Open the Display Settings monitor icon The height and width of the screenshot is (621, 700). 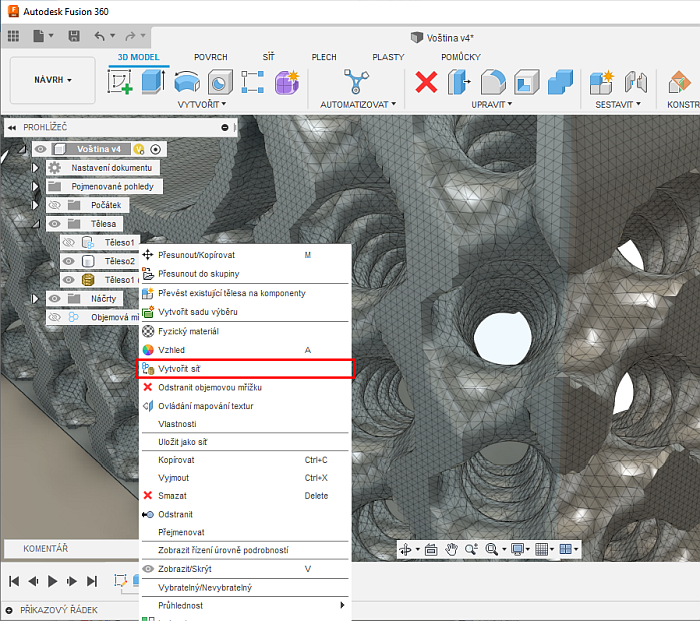517,549
